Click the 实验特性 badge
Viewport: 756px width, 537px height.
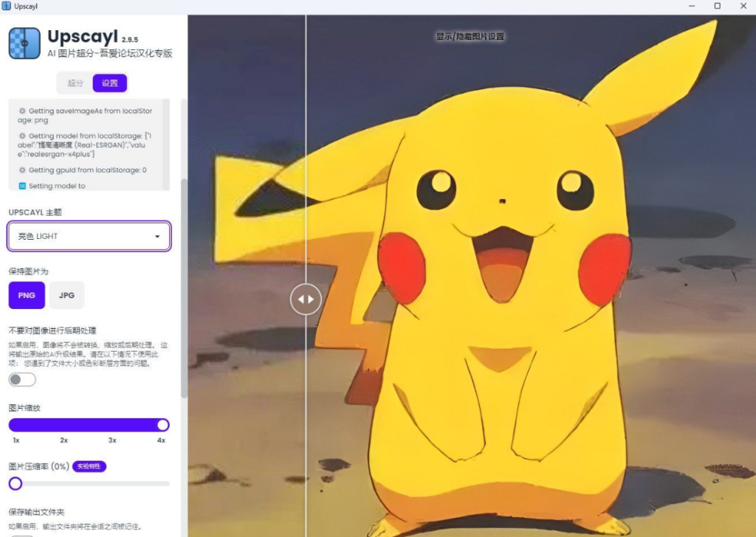click(89, 466)
